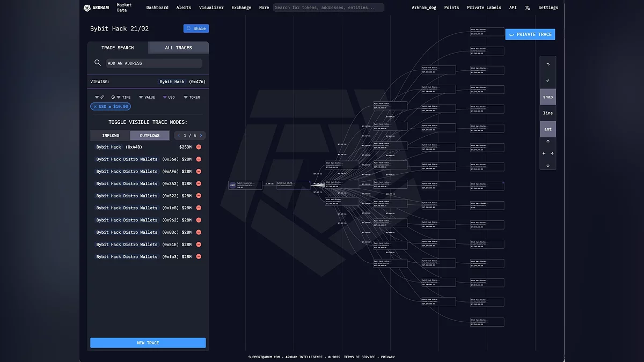The height and width of the screenshot is (362, 644).
Task: Hide the Distro Wallets (0x51E) node
Action: tap(199, 245)
